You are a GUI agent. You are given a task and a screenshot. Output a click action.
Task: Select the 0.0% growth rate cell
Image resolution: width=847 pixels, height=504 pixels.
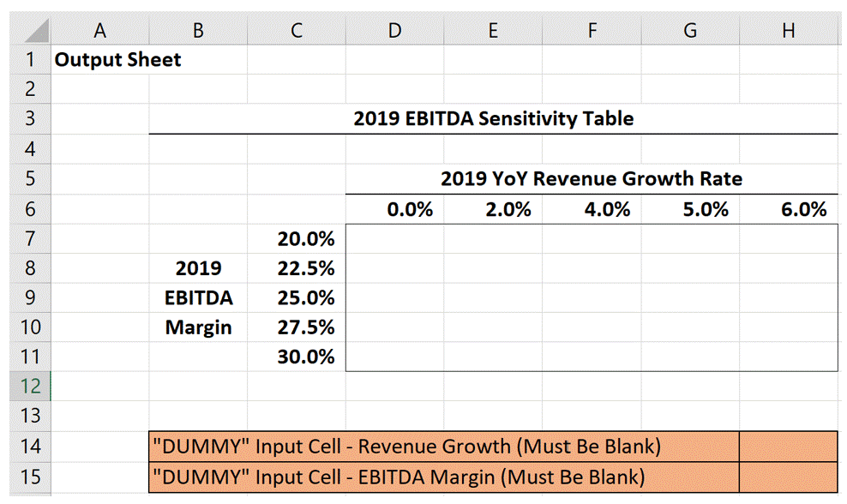coord(393,208)
